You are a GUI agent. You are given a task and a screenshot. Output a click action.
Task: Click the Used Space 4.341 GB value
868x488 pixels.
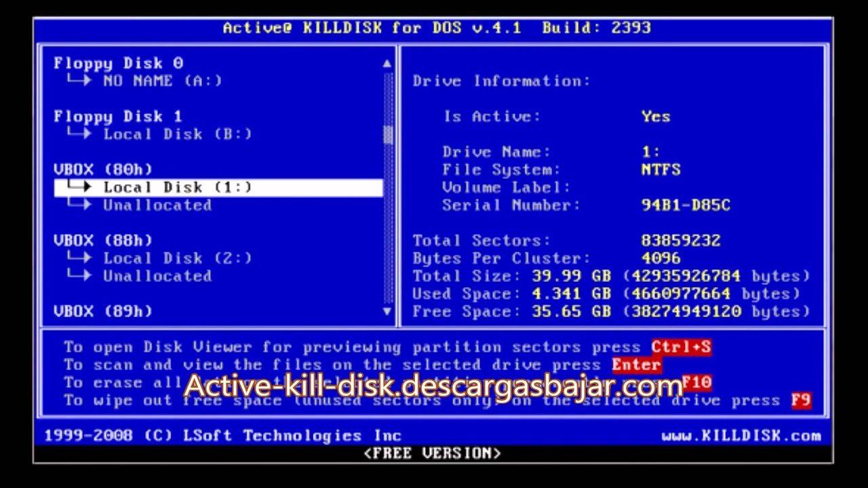[571, 293]
